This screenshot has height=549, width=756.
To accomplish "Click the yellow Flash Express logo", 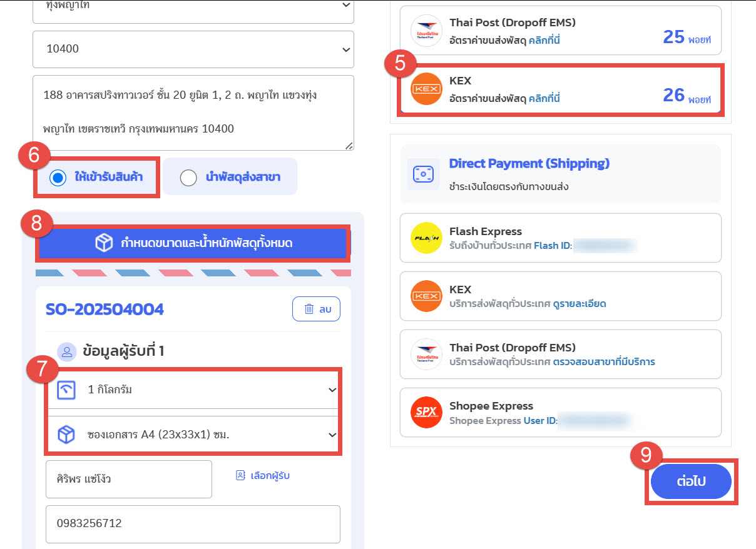I will tap(426, 238).
